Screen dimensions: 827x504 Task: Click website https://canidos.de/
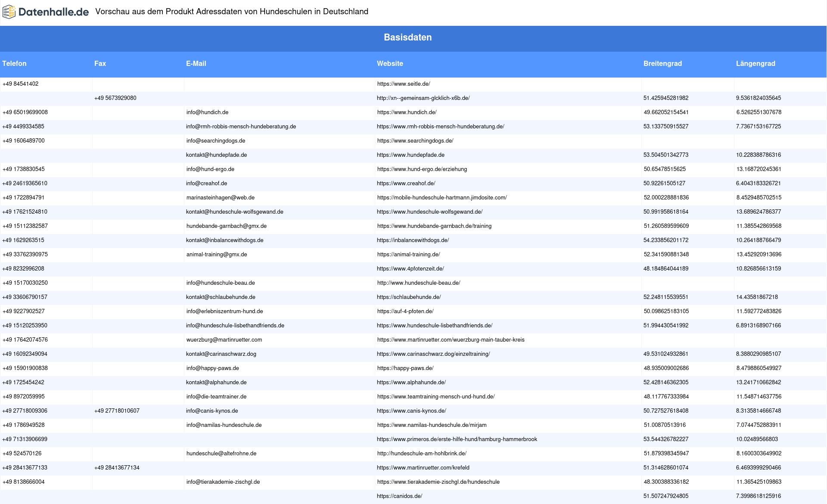[399, 496]
